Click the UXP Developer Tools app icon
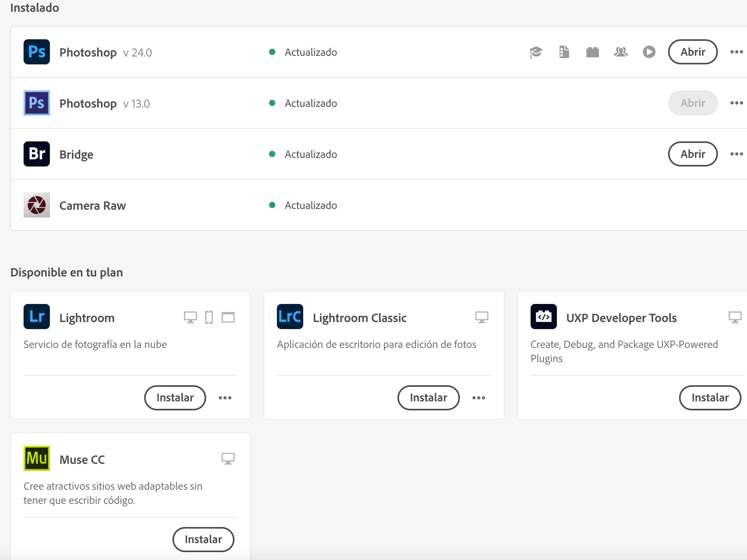Viewport: 747px width, 560px height. tap(544, 317)
